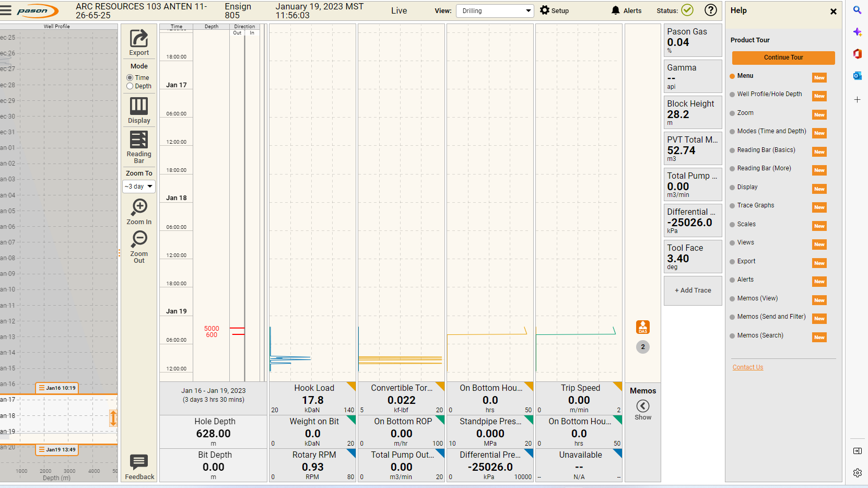The width and height of the screenshot is (868, 488).
Task: Expand the Trace Graphs tour step
Action: 756,205
